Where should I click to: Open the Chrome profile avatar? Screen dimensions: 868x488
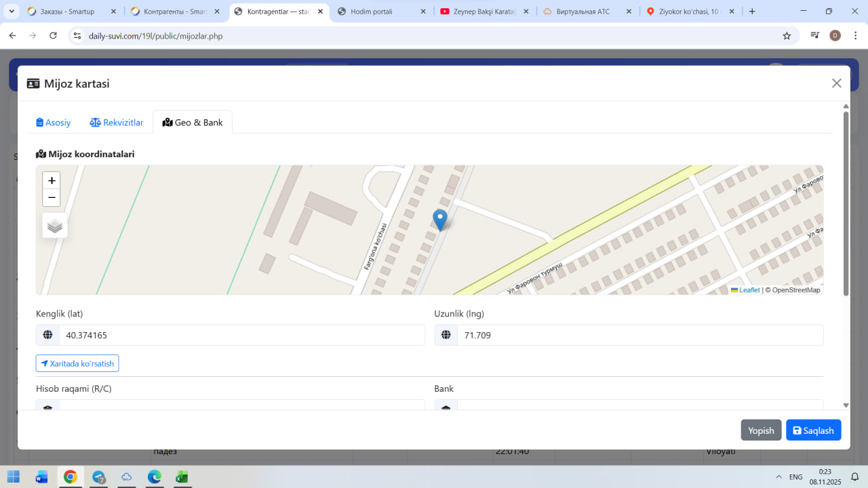[835, 36]
